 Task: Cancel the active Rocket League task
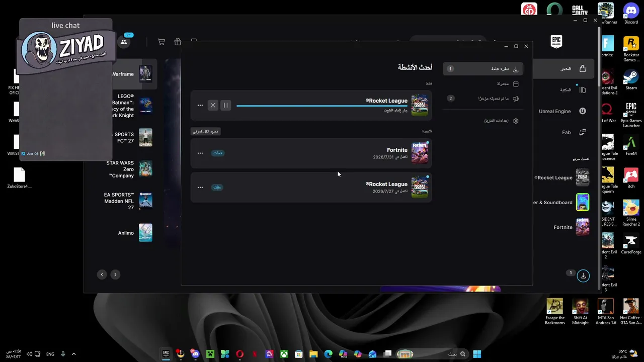[213, 105]
